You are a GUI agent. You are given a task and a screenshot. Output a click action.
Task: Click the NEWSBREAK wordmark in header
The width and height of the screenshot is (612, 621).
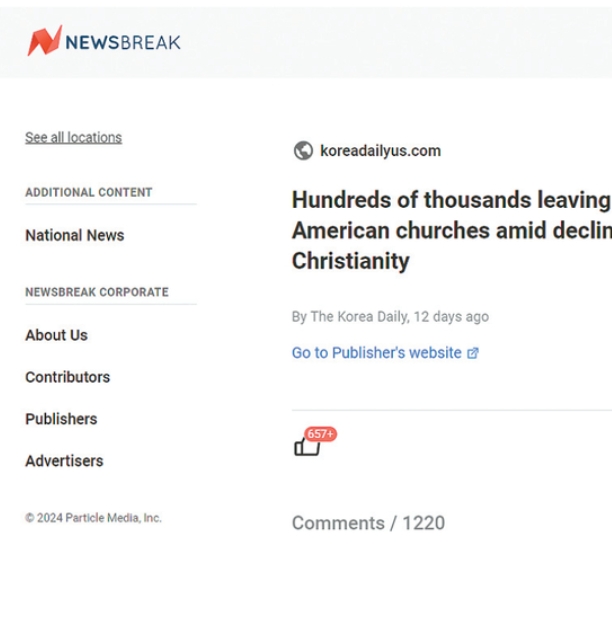tap(123, 42)
